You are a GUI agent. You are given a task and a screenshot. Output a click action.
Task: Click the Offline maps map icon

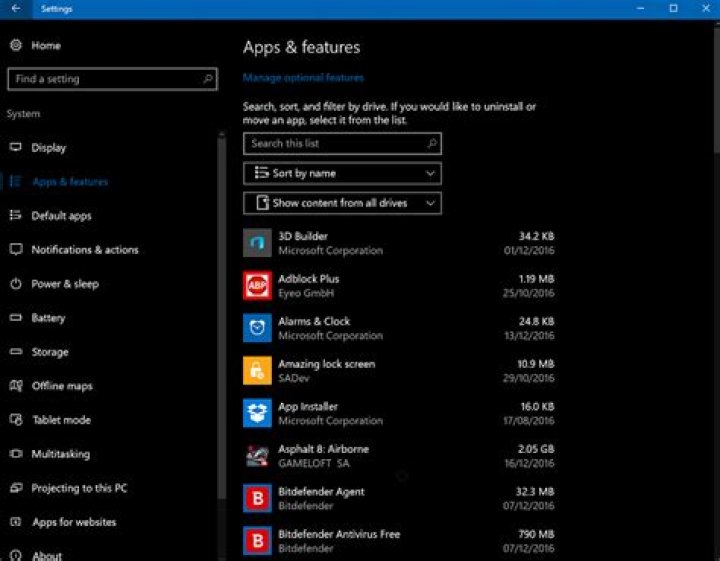[x=16, y=386]
